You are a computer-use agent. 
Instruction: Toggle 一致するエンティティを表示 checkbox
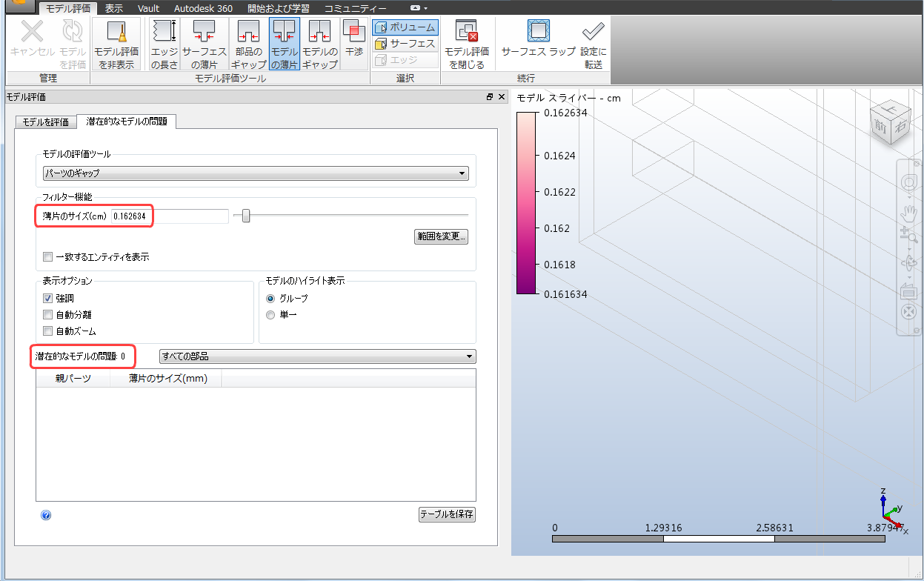coord(47,257)
